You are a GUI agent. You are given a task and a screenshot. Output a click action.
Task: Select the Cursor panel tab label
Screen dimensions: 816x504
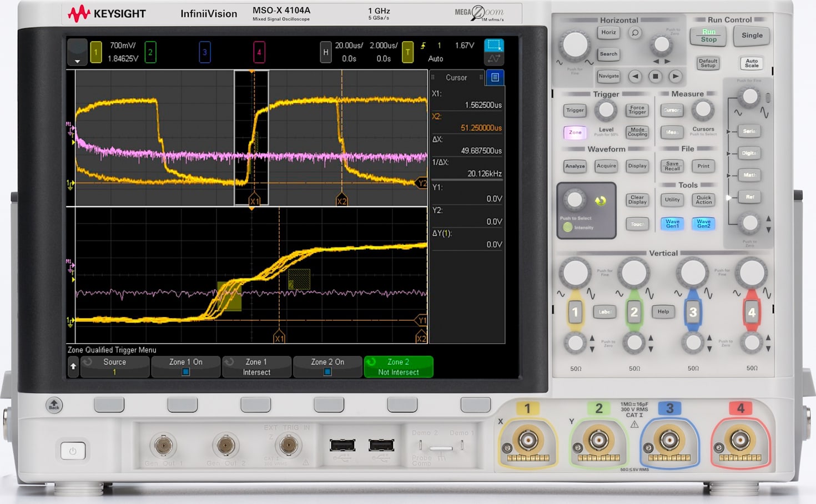(x=456, y=78)
